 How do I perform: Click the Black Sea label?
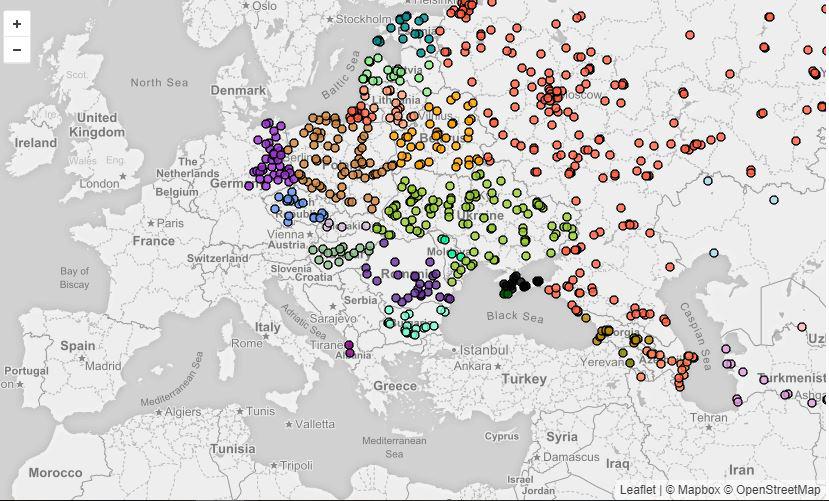pos(514,316)
